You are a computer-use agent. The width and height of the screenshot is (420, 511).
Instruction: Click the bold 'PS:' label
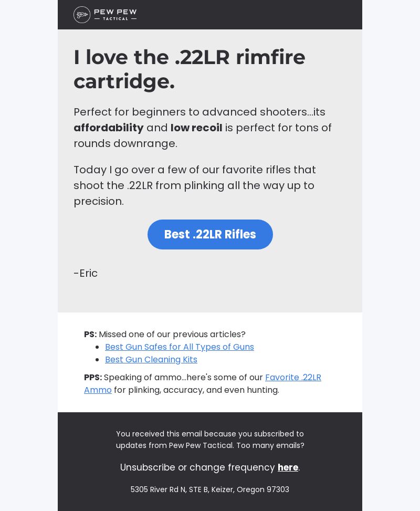(90, 335)
